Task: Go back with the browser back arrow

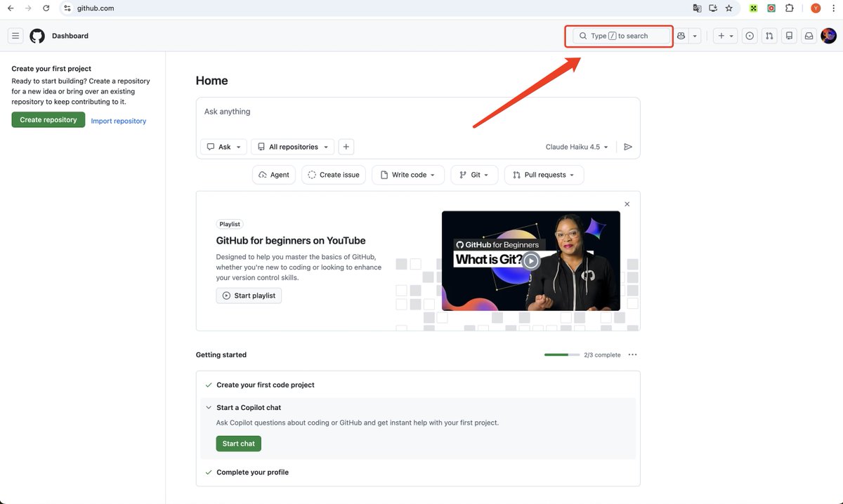Action: [11, 8]
